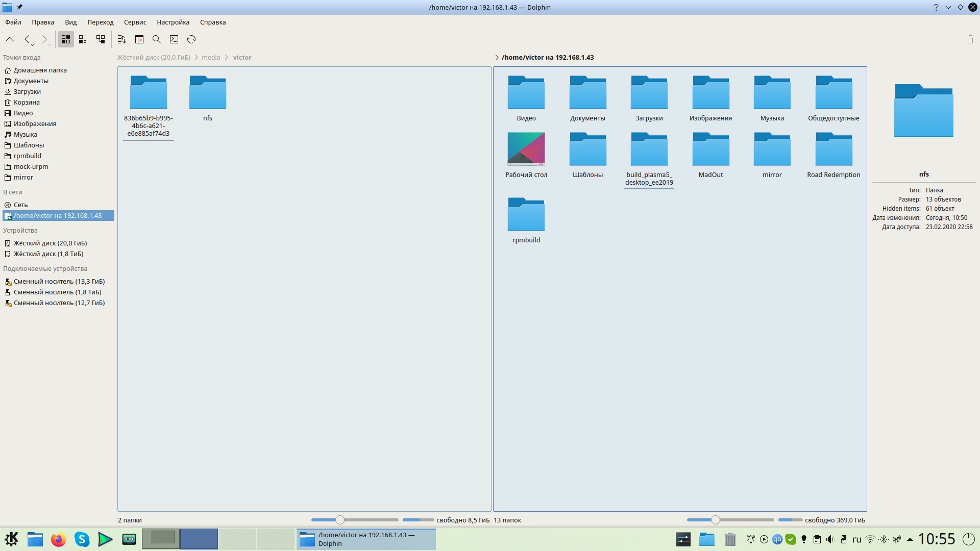Click the media breadcrumb link
This screenshot has width=980, height=551.
pyautogui.click(x=211, y=58)
